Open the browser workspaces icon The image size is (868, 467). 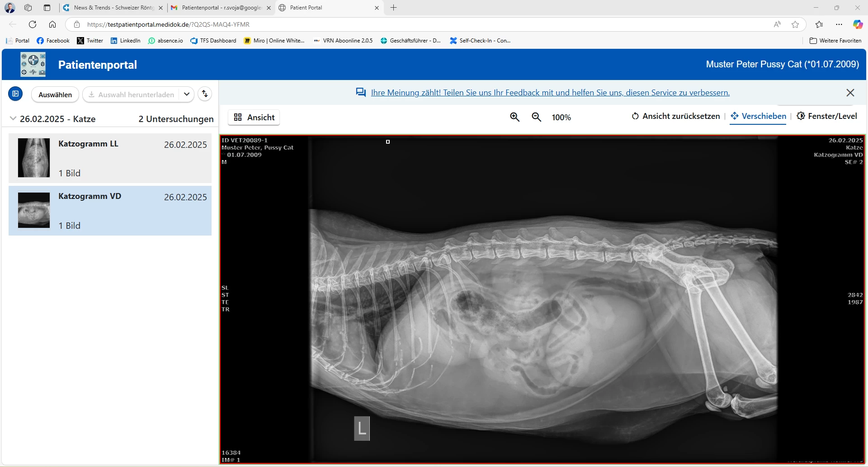coord(28,8)
